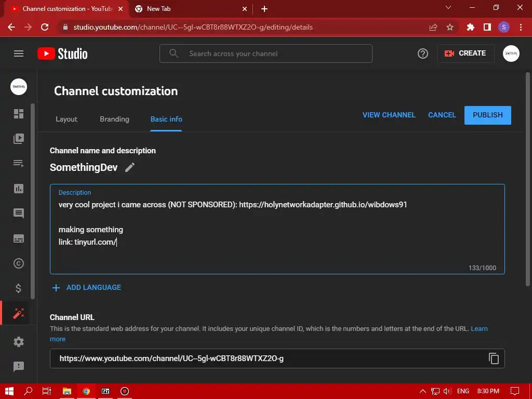Close the Channel customization browser tab
This screenshot has height=399, width=532.
(121, 9)
